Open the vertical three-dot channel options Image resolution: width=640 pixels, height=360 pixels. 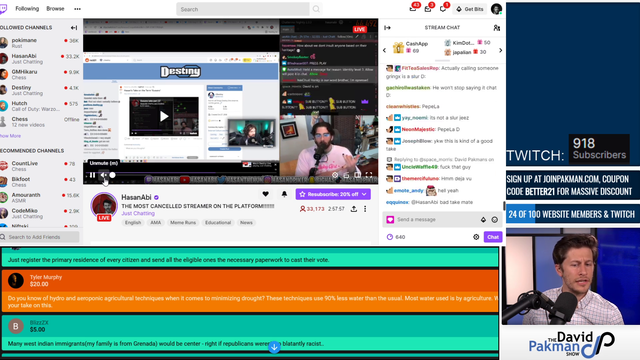coord(365,209)
